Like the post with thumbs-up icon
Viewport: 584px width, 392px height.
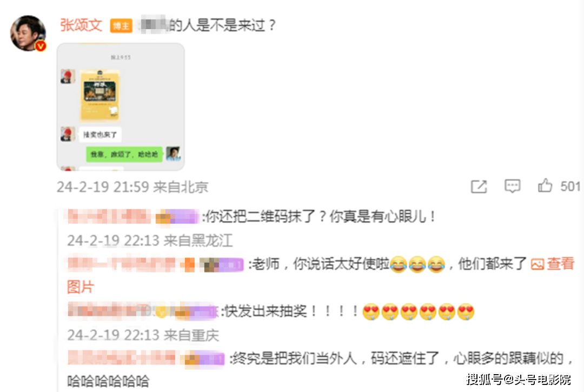pos(545,185)
